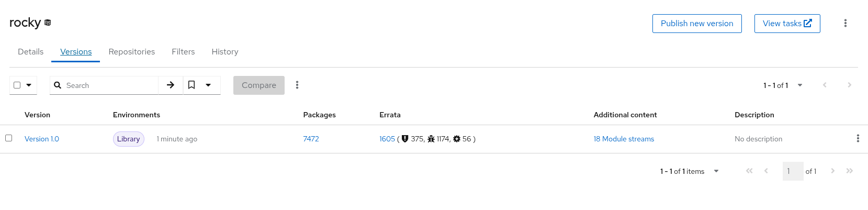Open bottom items-per-page dropdown
Image resolution: width=868 pixels, height=210 pixels.
coord(716,171)
